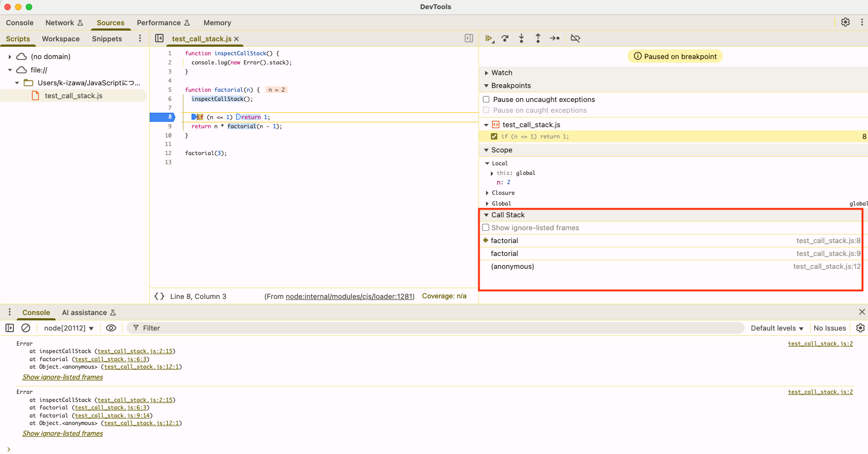
Task: Select the Sources tab
Action: [111, 23]
